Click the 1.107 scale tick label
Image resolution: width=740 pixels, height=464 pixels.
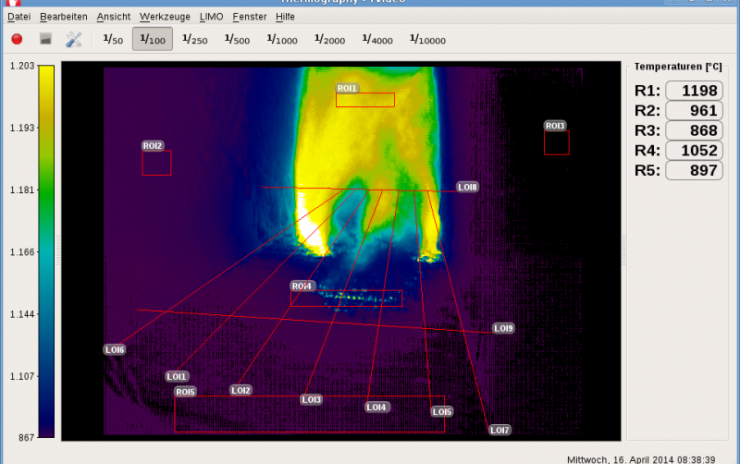[22, 376]
